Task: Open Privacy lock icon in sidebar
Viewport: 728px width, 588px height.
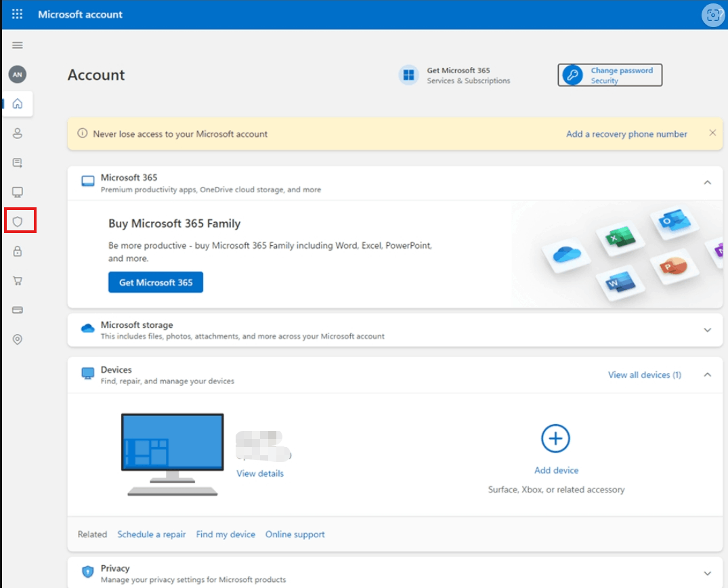Action: coord(17,251)
